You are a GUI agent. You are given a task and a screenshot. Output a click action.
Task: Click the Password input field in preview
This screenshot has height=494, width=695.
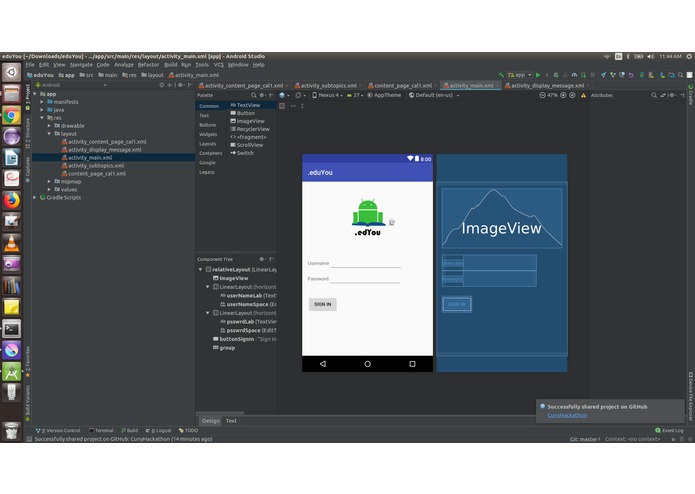pyautogui.click(x=365, y=279)
